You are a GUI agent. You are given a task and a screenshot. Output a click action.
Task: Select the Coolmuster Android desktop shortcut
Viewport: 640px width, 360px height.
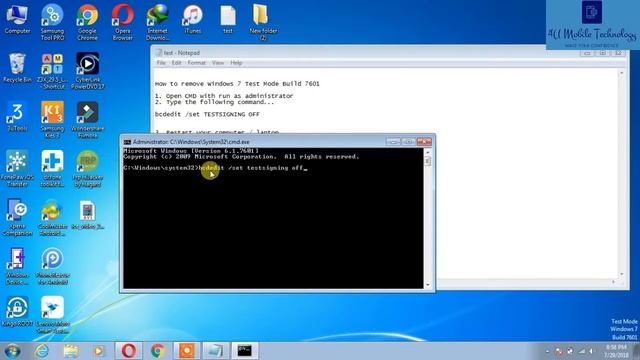[52, 217]
